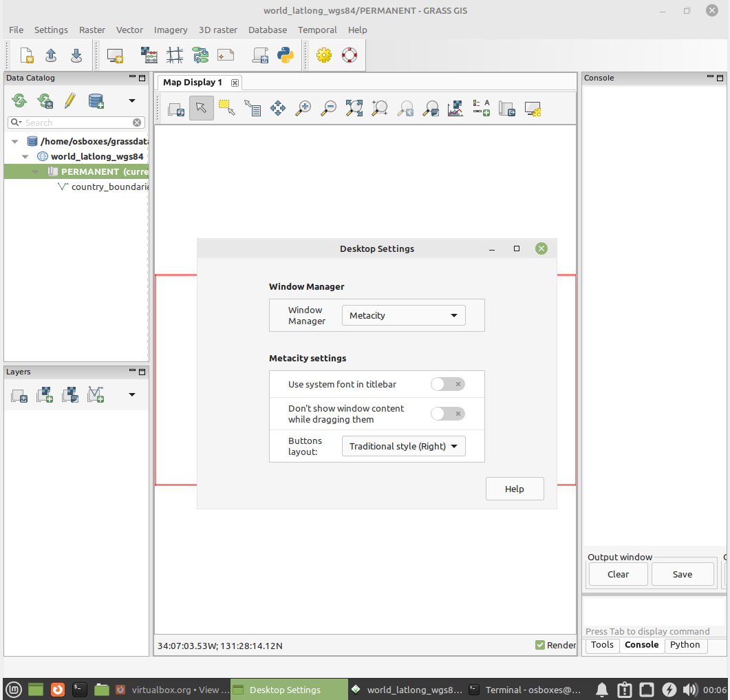Return to previous zoom icon
This screenshot has width=730, height=700.
pyautogui.click(x=405, y=108)
